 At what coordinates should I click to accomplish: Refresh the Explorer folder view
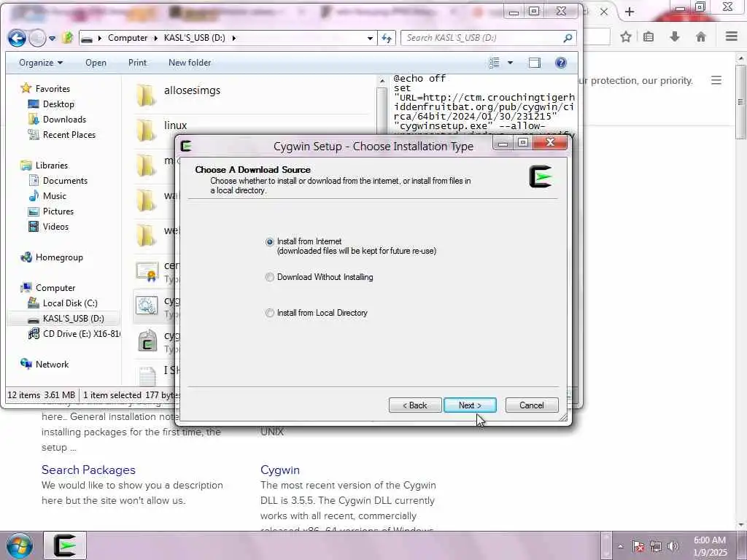point(387,38)
